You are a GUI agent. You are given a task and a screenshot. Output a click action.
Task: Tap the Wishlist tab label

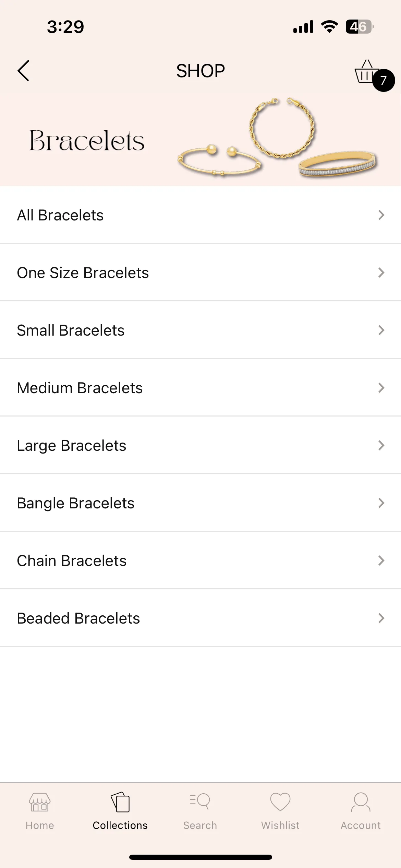(280, 825)
